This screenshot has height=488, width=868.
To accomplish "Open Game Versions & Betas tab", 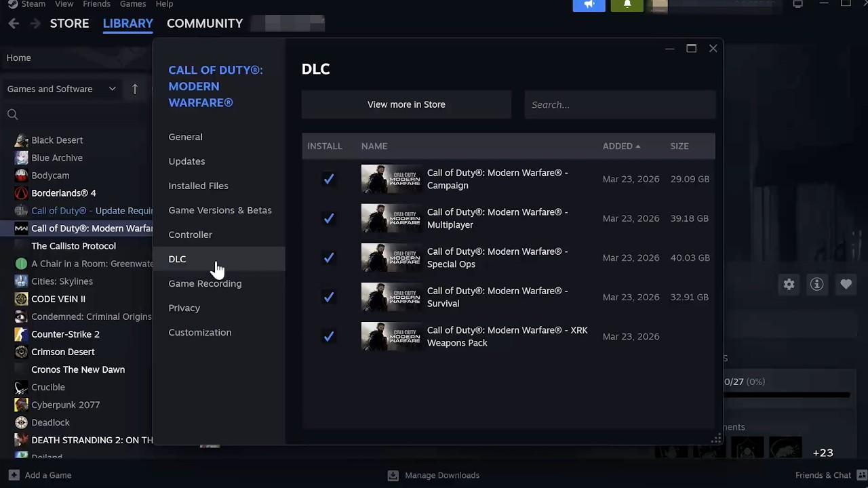I will (219, 210).
